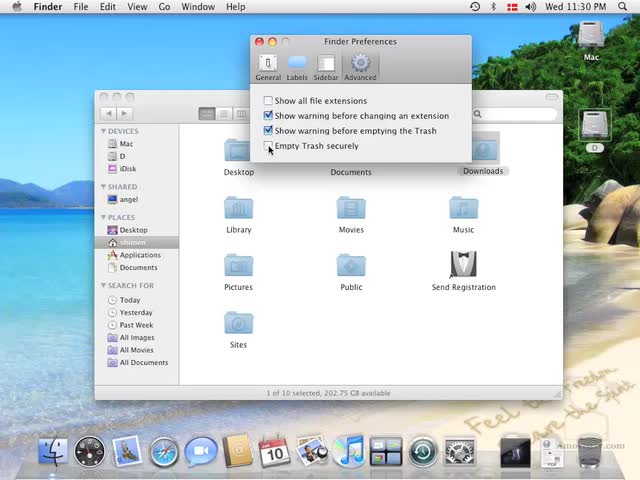Collapse the DEVICES sidebar section
The width and height of the screenshot is (640, 480).
103,131
